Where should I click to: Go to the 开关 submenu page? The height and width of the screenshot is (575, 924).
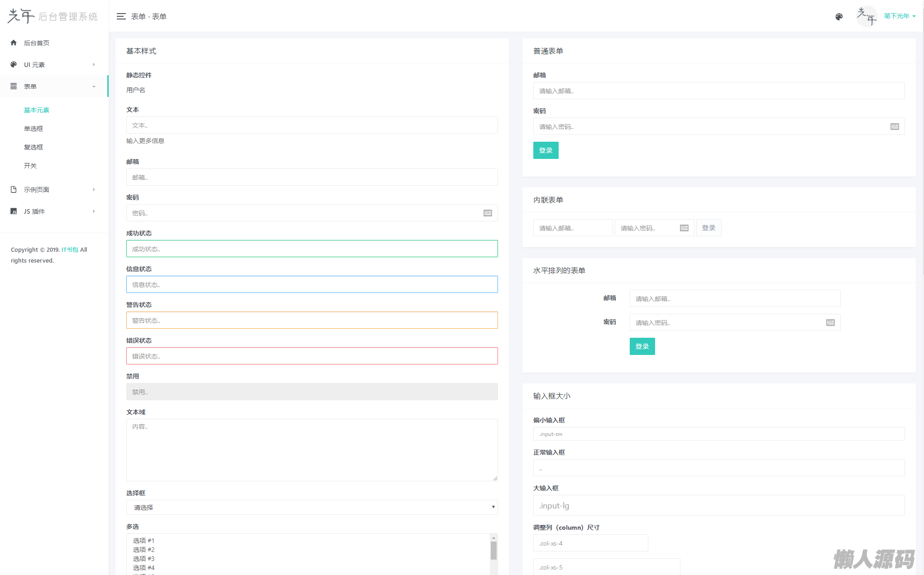point(30,166)
